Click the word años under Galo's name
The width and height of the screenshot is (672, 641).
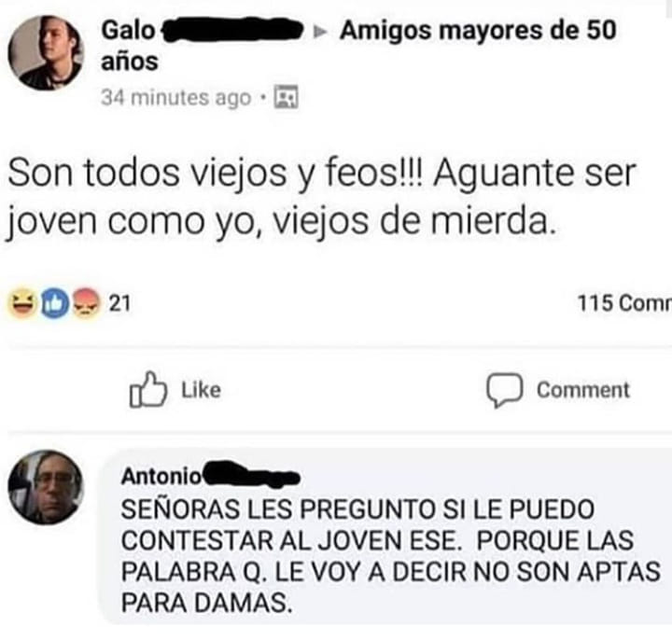130,62
